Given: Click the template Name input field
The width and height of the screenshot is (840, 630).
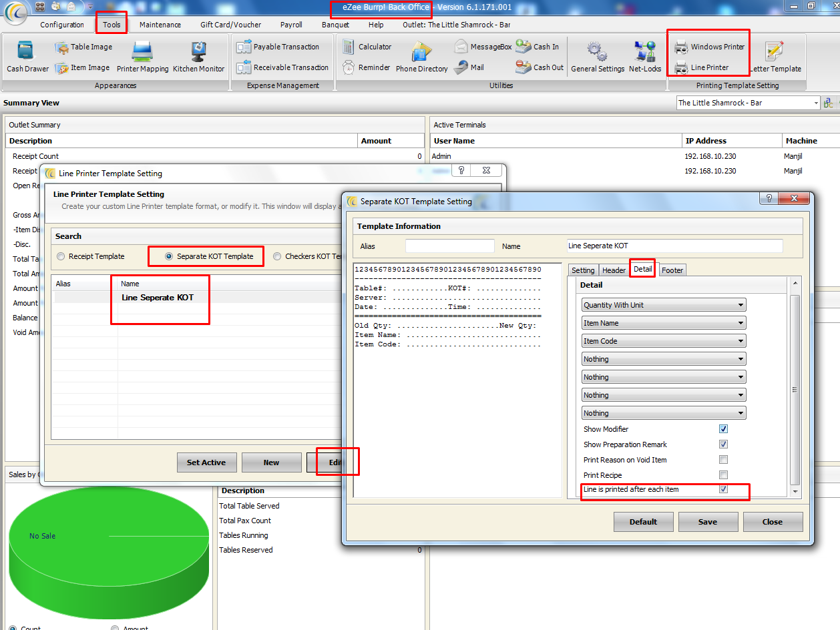Looking at the screenshot, I should [x=674, y=246].
